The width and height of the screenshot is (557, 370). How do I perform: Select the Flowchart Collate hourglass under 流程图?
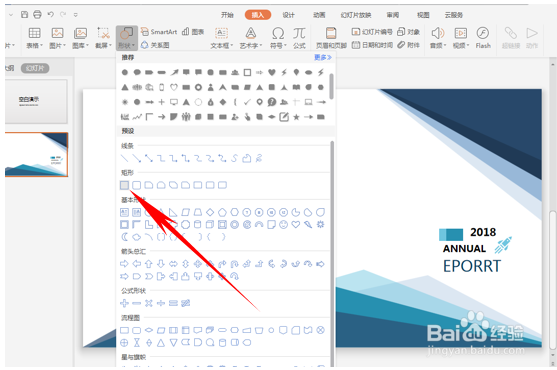coord(136,343)
